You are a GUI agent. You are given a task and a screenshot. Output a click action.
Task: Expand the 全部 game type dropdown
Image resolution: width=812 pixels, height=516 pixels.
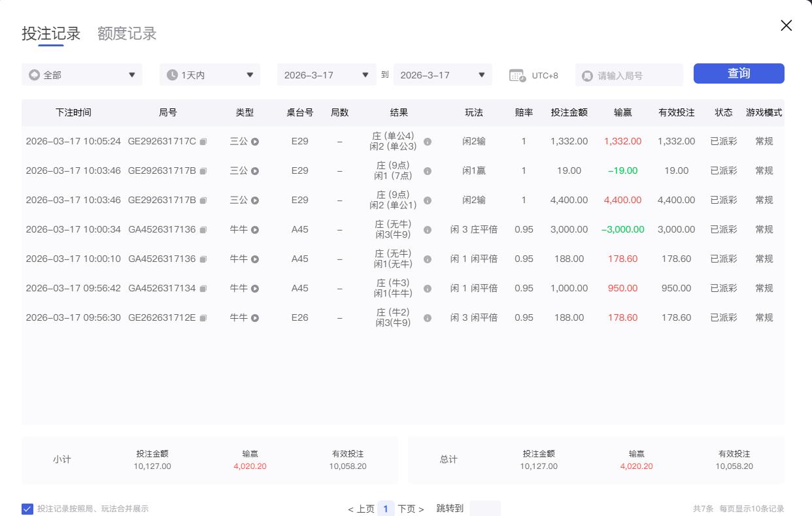[82, 75]
